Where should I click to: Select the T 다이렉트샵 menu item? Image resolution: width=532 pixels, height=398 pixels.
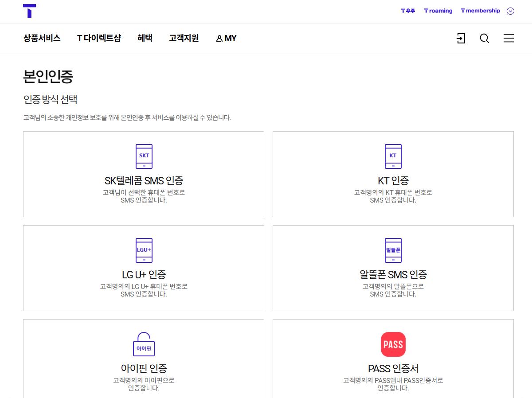[x=99, y=38]
